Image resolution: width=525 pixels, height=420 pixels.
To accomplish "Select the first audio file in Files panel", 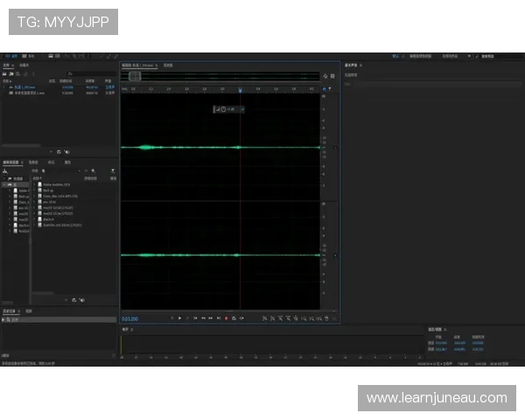I will click(x=24, y=87).
